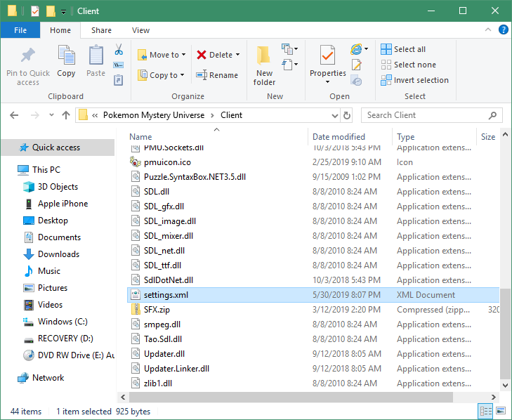Viewport: 512px width, 420px height.
Task: Collapse the ribbon with chevron
Action: [488, 29]
